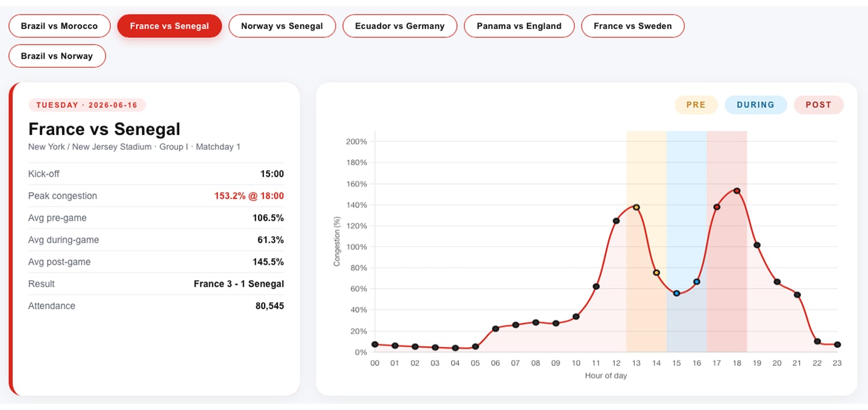Click the data point at hour 17
This screenshot has height=410, width=868.
tap(717, 207)
